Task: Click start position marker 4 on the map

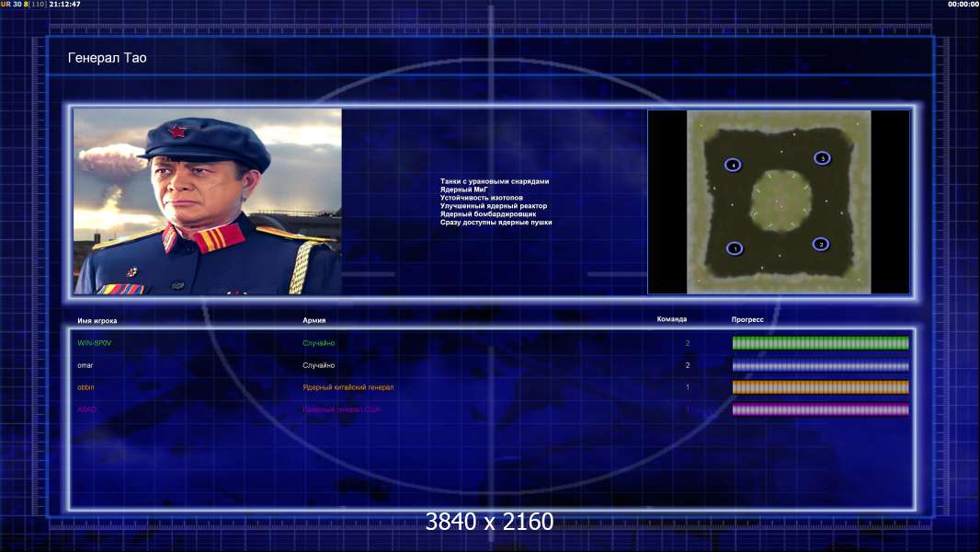Action: (733, 165)
